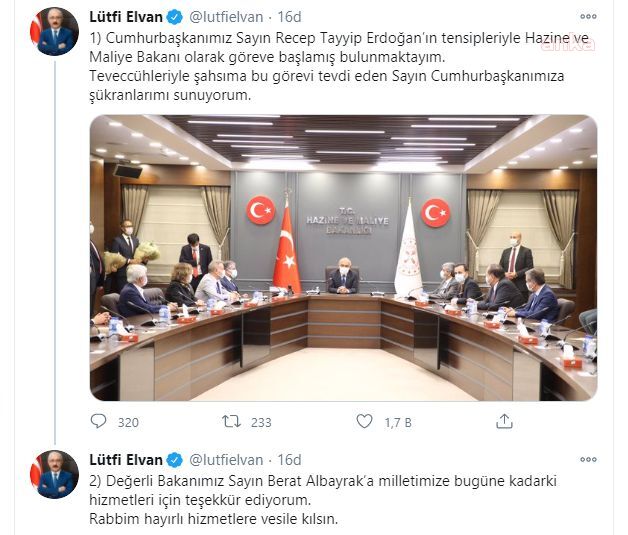Screen dimensions: 628x535
Task: Open the three-dot menu on the first tweet
Action: 588,17
